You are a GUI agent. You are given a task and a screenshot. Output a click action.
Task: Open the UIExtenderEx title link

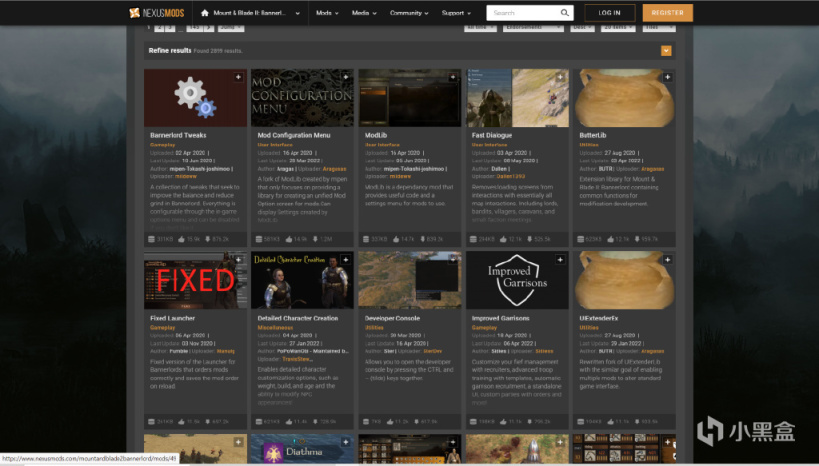[599, 318]
